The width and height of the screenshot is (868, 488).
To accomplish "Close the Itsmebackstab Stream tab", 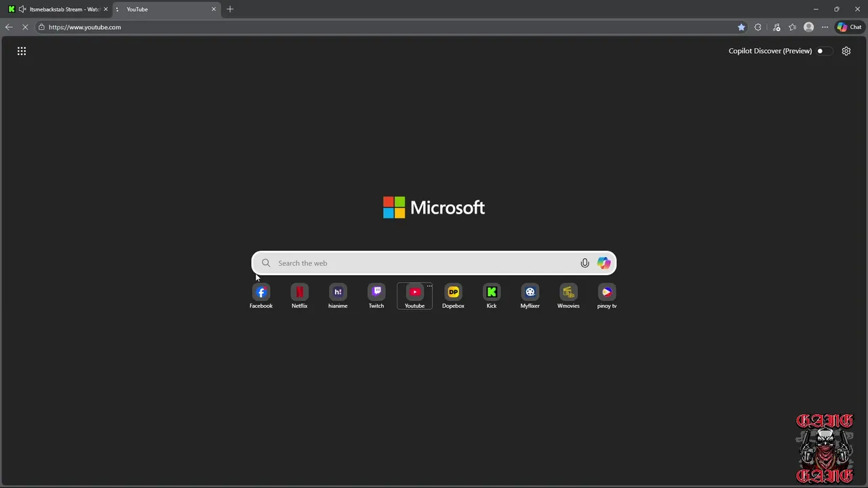I will [x=105, y=9].
